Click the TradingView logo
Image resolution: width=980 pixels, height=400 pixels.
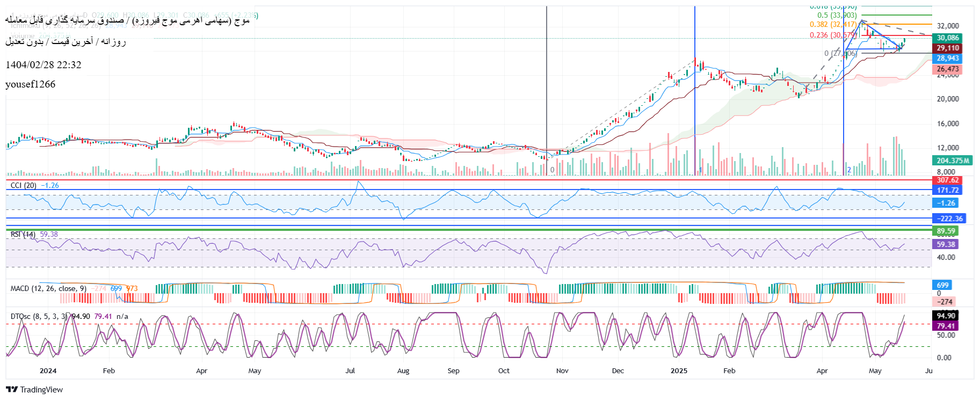[34, 390]
